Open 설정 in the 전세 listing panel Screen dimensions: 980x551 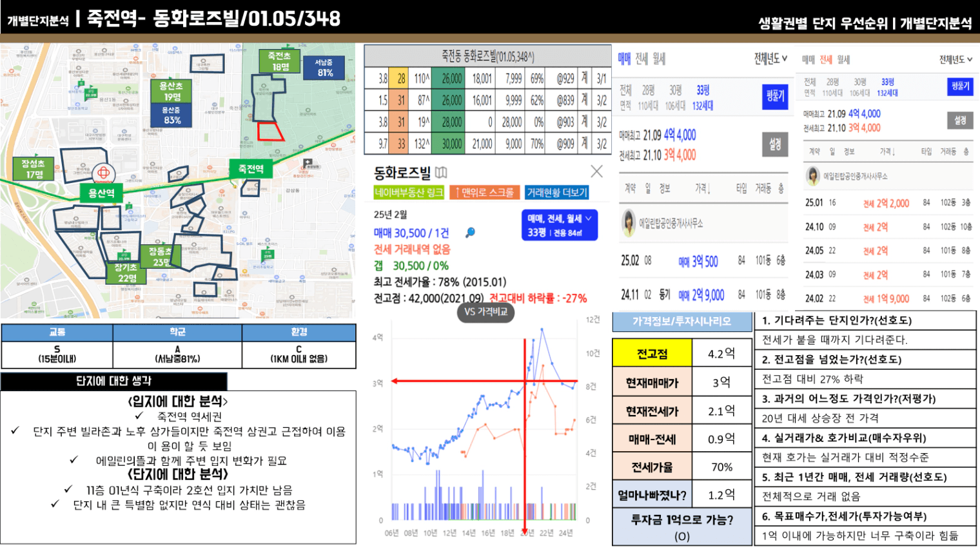tap(959, 121)
